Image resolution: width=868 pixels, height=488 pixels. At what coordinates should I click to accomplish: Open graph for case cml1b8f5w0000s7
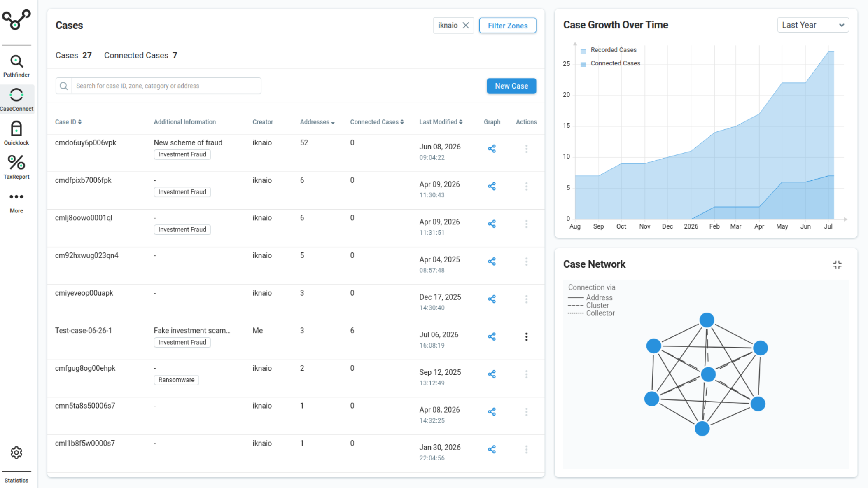[x=492, y=449]
